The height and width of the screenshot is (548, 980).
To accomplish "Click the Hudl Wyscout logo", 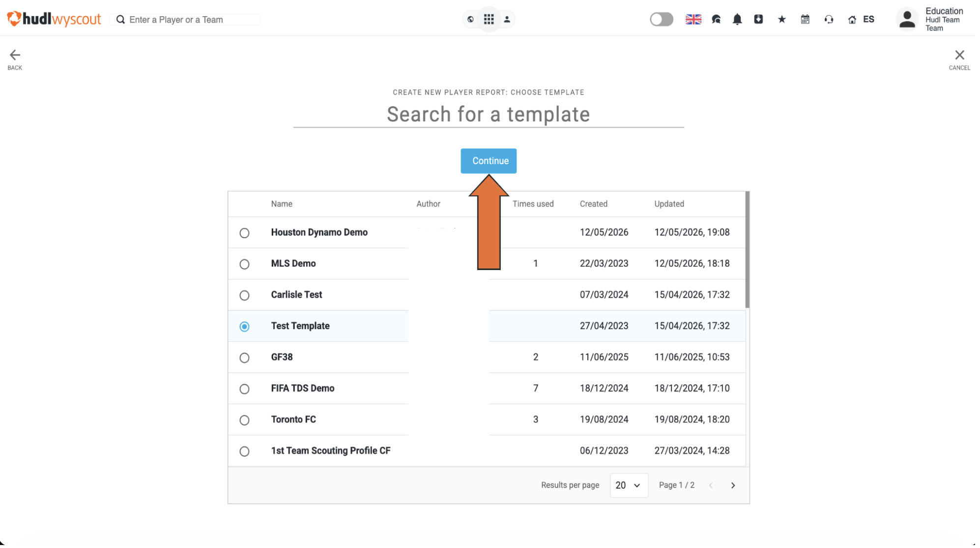I will (x=54, y=19).
